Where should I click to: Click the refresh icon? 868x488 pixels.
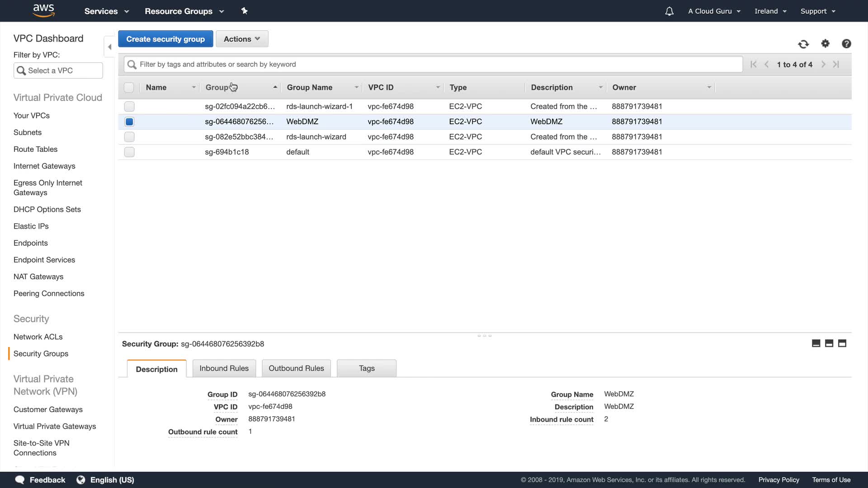(803, 44)
